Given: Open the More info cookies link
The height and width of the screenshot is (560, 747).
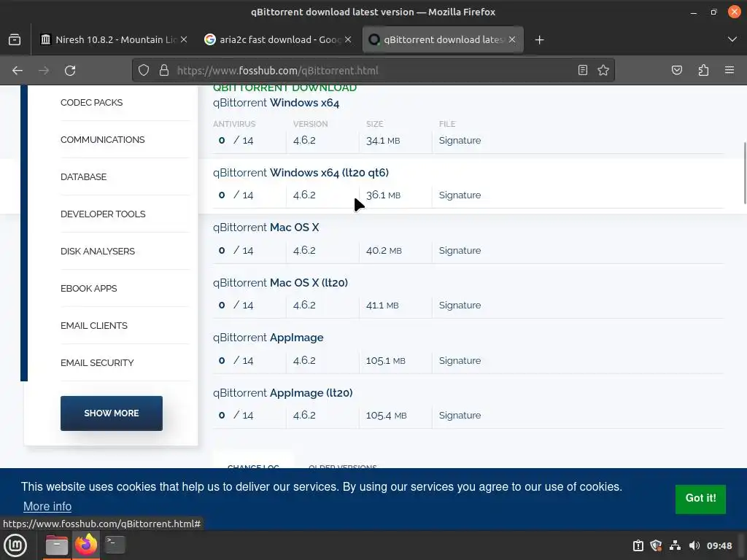Looking at the screenshot, I should pos(47,506).
